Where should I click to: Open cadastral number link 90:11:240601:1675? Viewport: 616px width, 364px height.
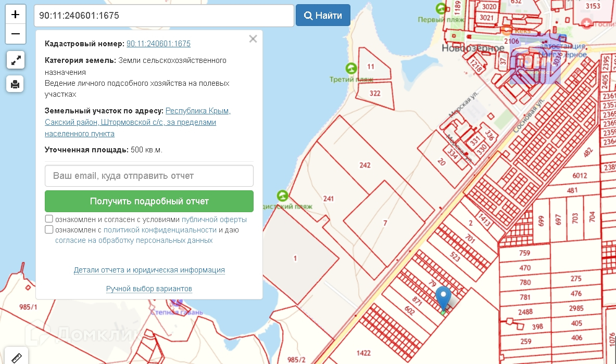click(158, 44)
